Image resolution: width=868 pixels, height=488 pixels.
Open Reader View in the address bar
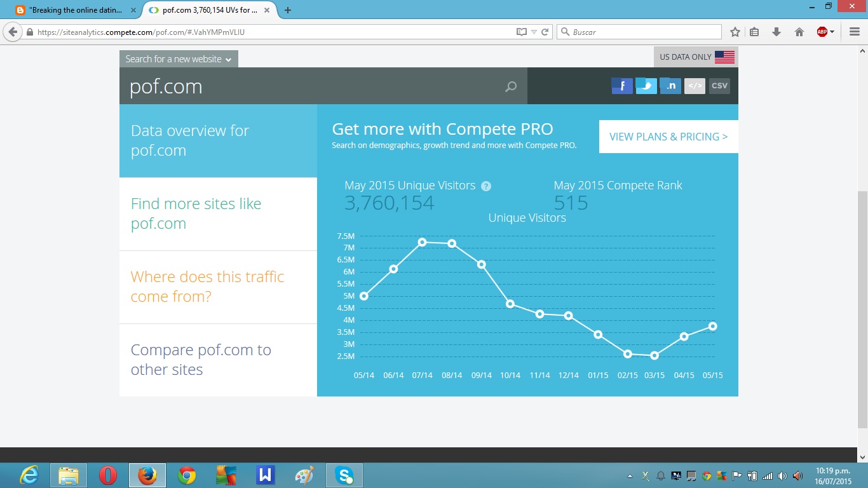pyautogui.click(x=522, y=32)
